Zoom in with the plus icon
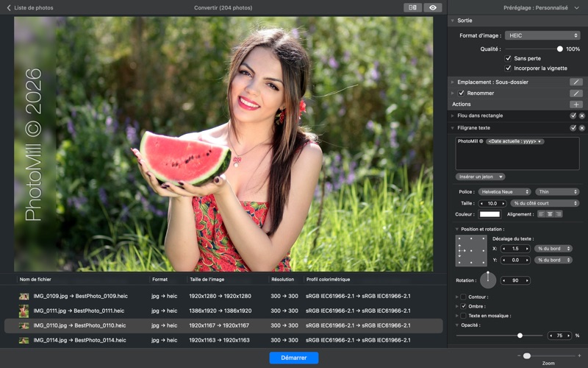The height and width of the screenshot is (368, 588). click(x=580, y=355)
